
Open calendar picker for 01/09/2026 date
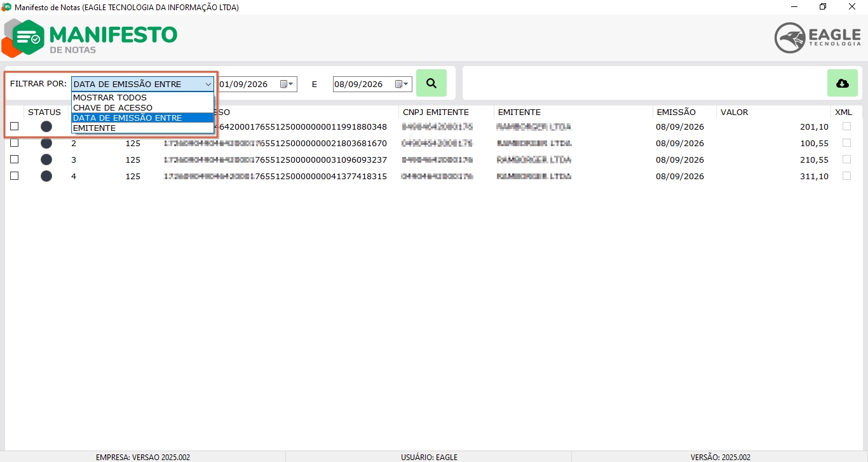point(287,84)
